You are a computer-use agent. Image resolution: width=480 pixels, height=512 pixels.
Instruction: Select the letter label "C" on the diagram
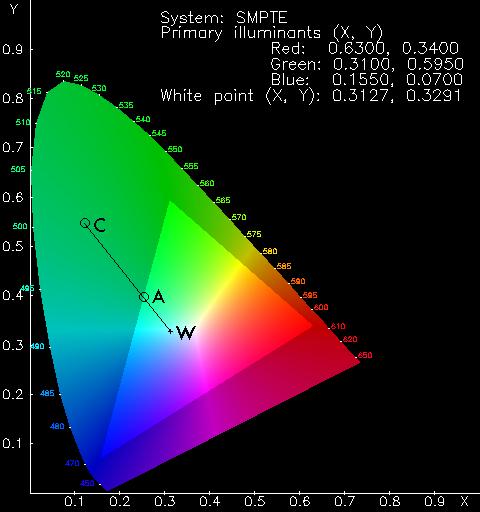click(x=100, y=225)
